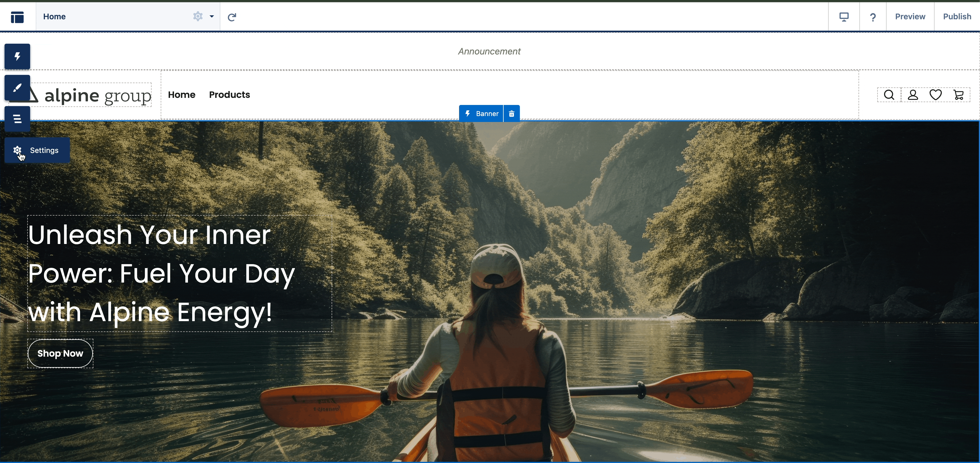Viewport: 980px width, 463px height.
Task: Open the shopping cart icon
Action: tap(959, 95)
